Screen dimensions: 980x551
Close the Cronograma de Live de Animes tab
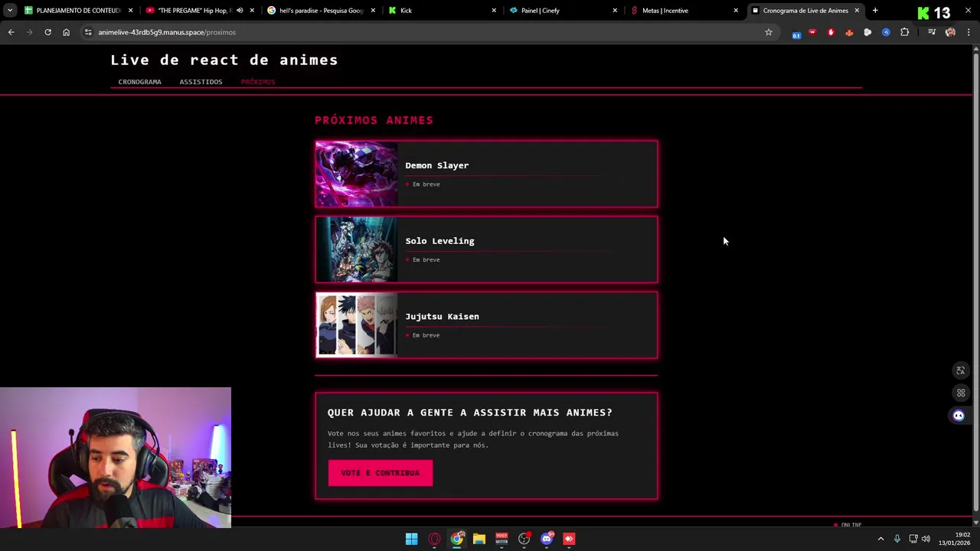pyautogui.click(x=857, y=11)
